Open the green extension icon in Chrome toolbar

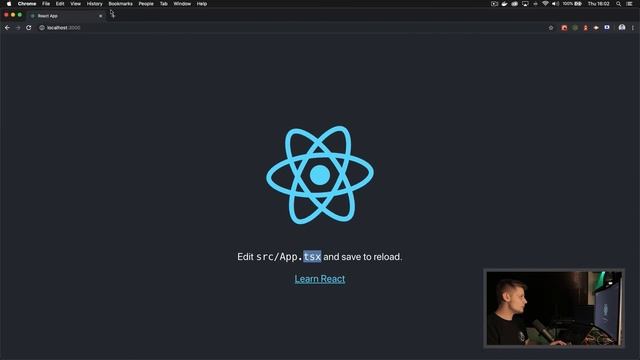coord(575,28)
